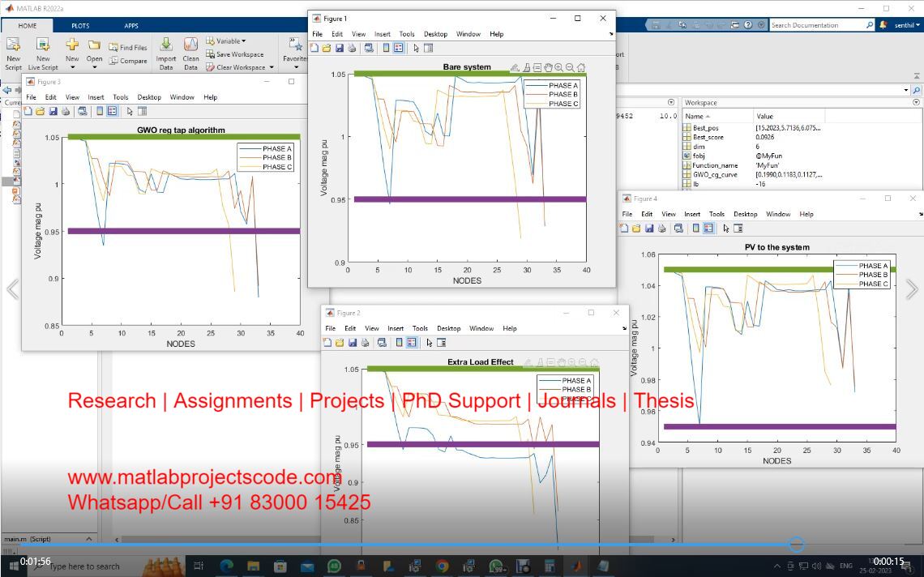Image resolution: width=924 pixels, height=577 pixels.
Task: Click Save Workspace
Action: click(234, 54)
